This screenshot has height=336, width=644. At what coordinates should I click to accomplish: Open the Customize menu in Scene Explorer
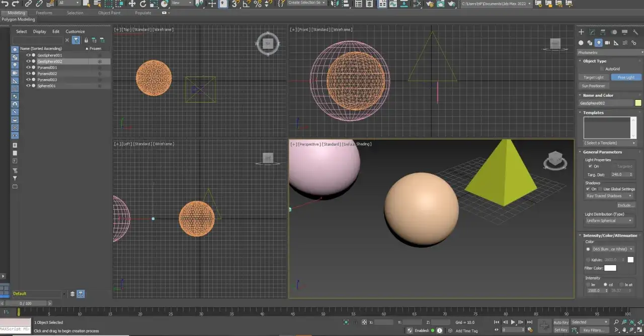[75, 31]
